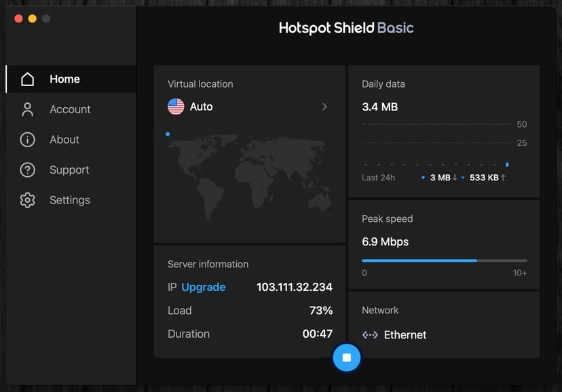This screenshot has height=392, width=562.
Task: Click the Ethernet network icon
Action: tap(370, 335)
